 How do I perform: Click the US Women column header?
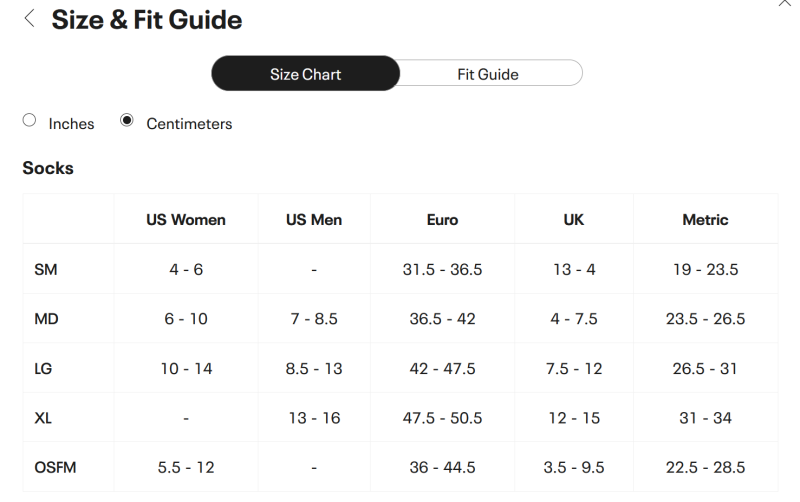point(185,219)
